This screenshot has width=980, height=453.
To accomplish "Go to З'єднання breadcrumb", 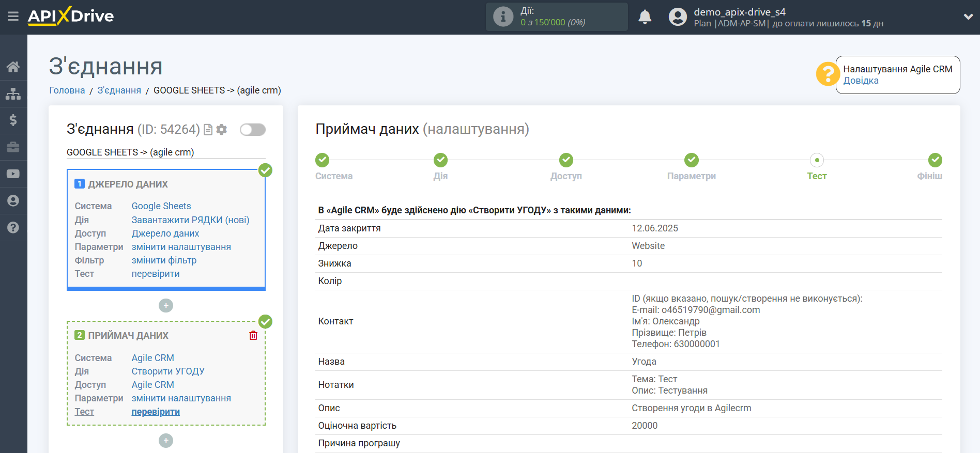I will 119,90.
